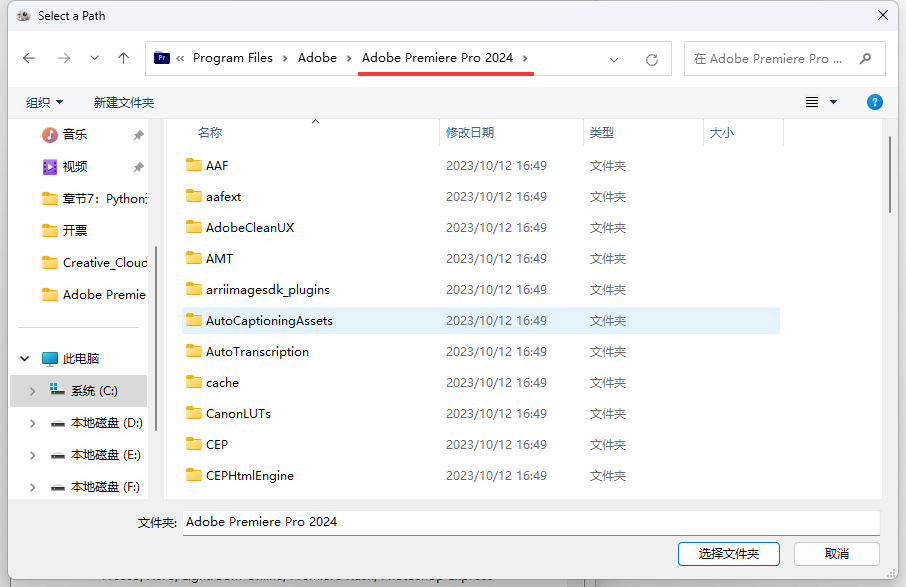This screenshot has height=587, width=906.
Task: Select the AdobeCleanUX folder
Action: click(x=481, y=228)
